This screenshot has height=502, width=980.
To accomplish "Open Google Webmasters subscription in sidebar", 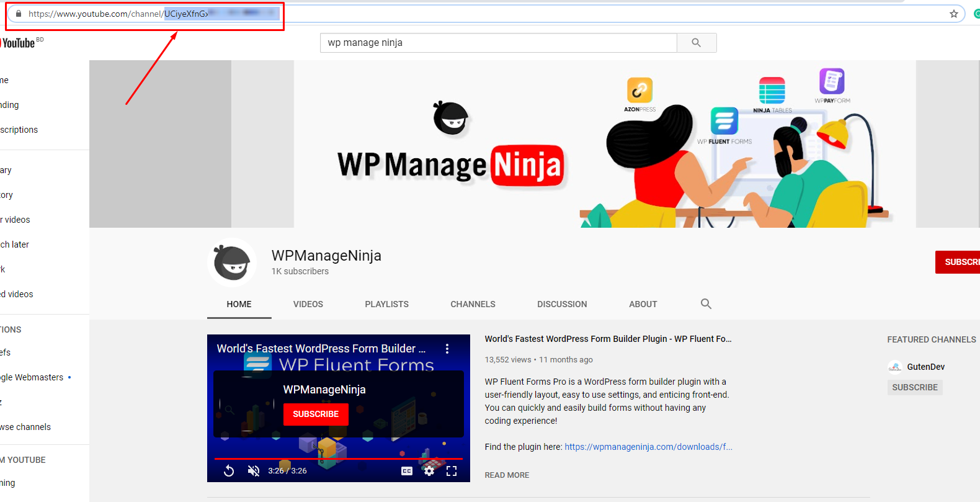I will tap(32, 377).
